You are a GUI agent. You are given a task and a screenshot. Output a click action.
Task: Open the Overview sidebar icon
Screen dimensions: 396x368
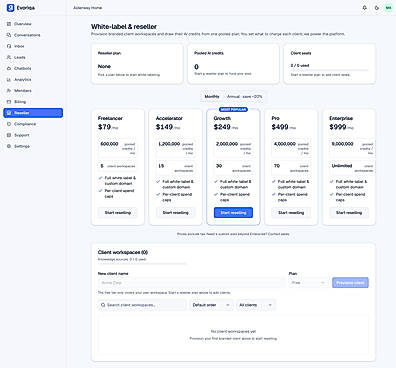pos(9,24)
